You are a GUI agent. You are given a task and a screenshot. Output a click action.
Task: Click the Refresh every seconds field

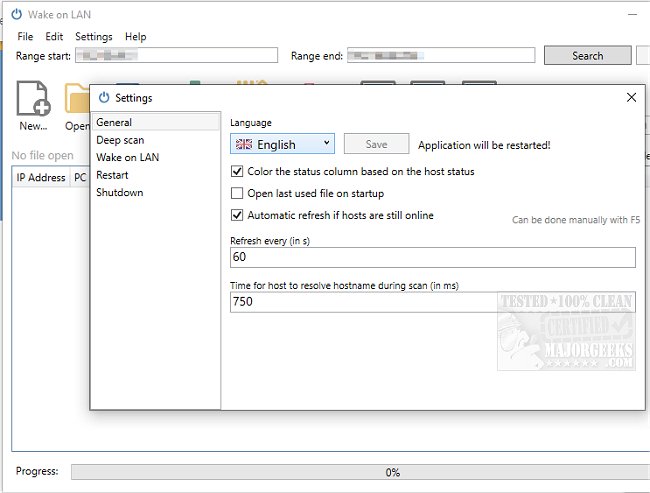(433, 257)
